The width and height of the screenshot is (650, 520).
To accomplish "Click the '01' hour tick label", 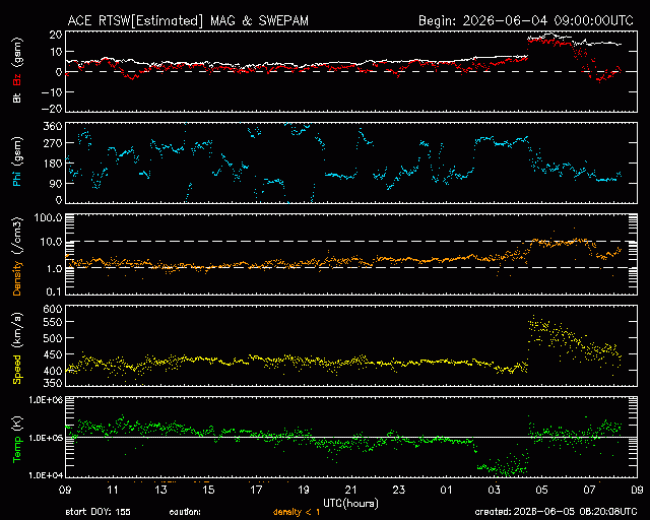I will [x=446, y=490].
